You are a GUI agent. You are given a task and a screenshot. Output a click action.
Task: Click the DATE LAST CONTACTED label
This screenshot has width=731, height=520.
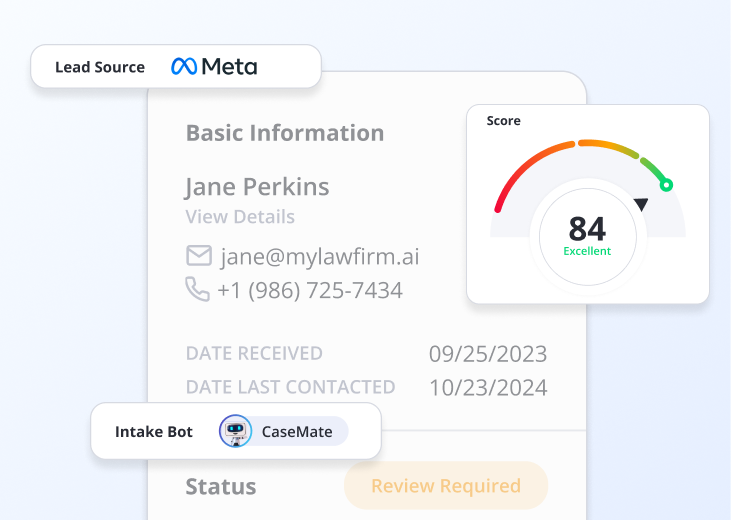click(290, 387)
